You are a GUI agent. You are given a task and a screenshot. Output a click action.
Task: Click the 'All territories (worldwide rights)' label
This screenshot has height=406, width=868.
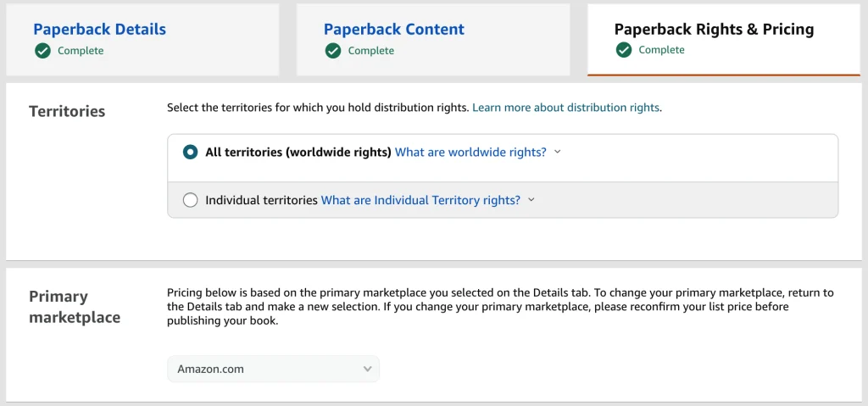tap(298, 152)
